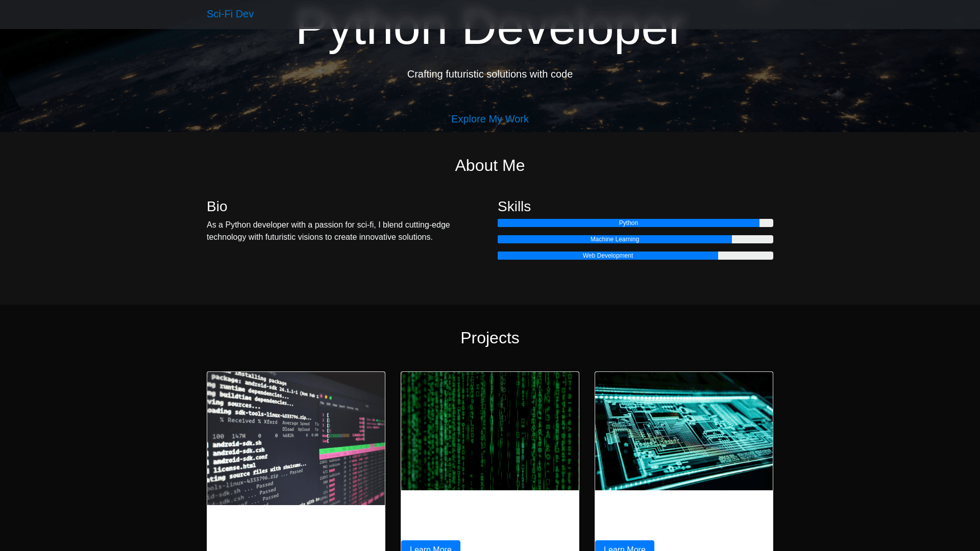Click the Bio heading
Screen dimensions: 980x551
(217, 206)
